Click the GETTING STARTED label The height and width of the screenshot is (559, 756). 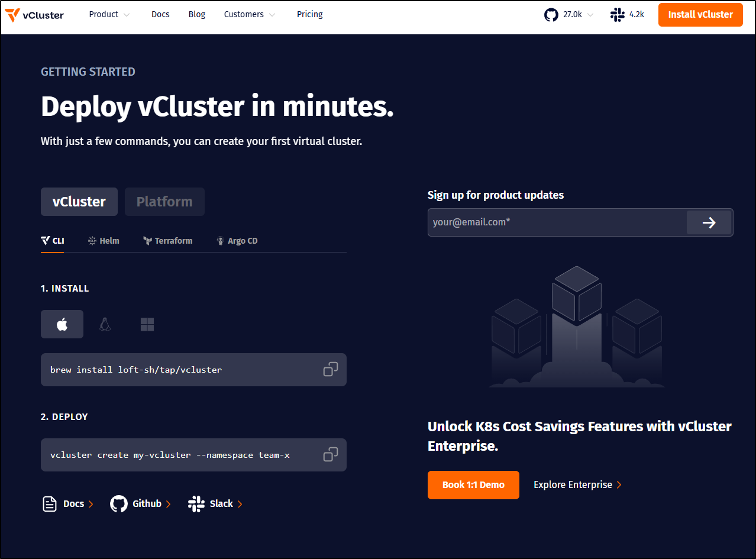(x=88, y=72)
